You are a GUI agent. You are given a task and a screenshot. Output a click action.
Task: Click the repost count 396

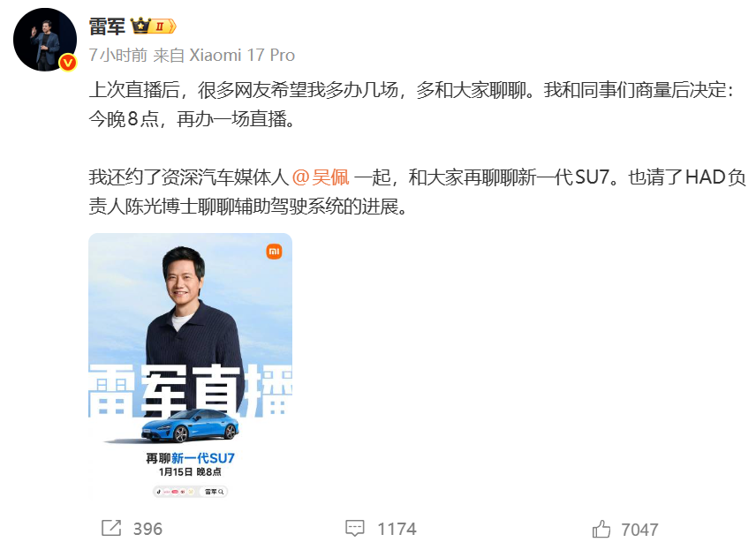tap(147, 529)
